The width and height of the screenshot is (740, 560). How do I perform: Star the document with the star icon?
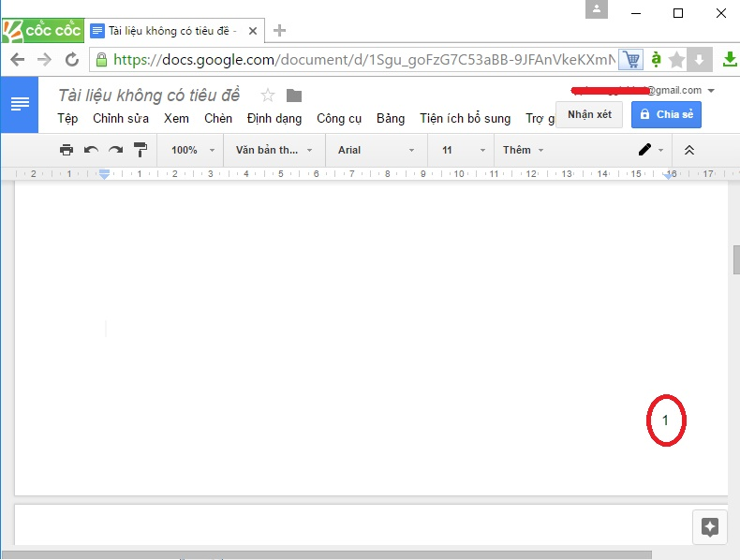(x=268, y=96)
